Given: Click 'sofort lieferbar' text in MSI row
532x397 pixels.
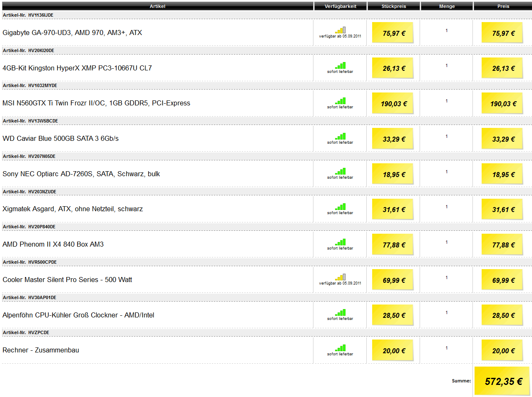Looking at the screenshot, I should (340, 107).
